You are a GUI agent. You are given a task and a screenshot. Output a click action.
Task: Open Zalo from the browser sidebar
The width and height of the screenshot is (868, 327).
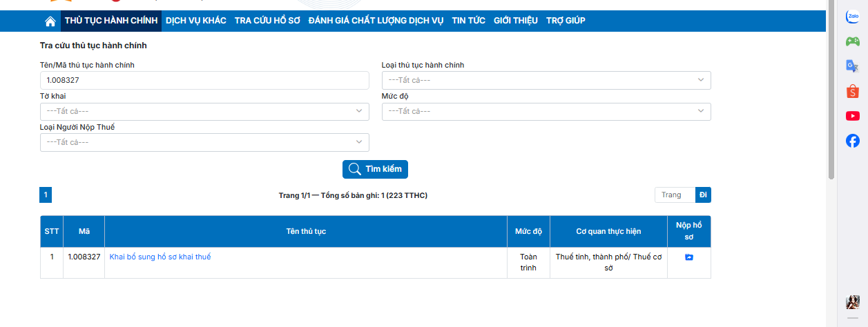[x=853, y=17]
